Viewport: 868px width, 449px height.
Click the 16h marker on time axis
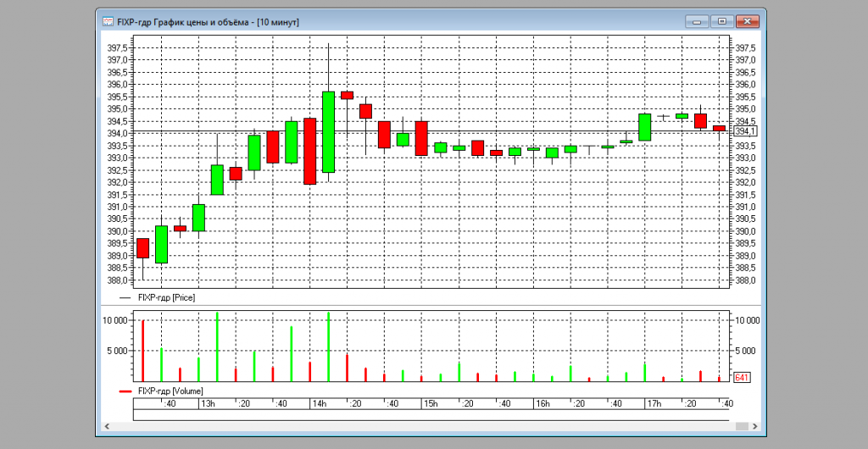542,404
